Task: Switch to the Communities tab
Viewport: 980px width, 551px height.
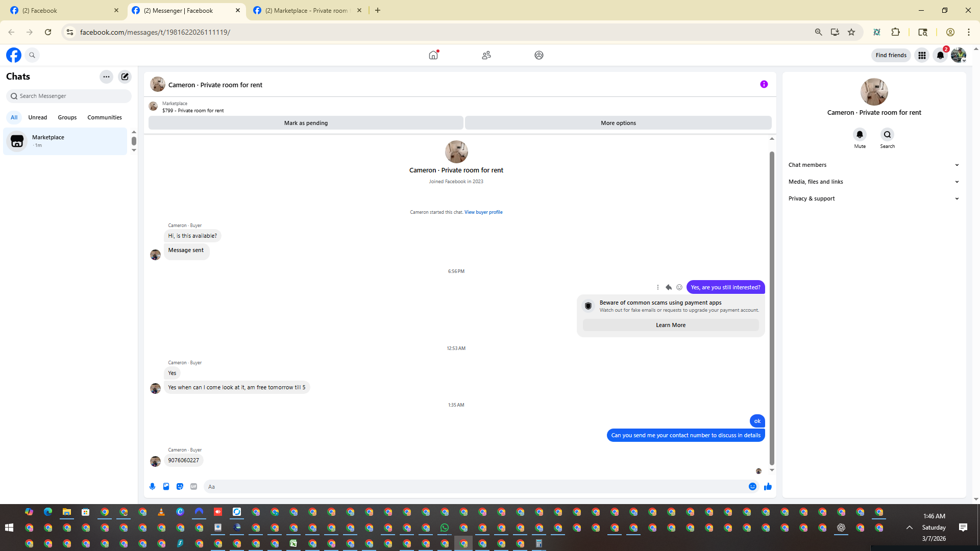Action: [x=104, y=117]
